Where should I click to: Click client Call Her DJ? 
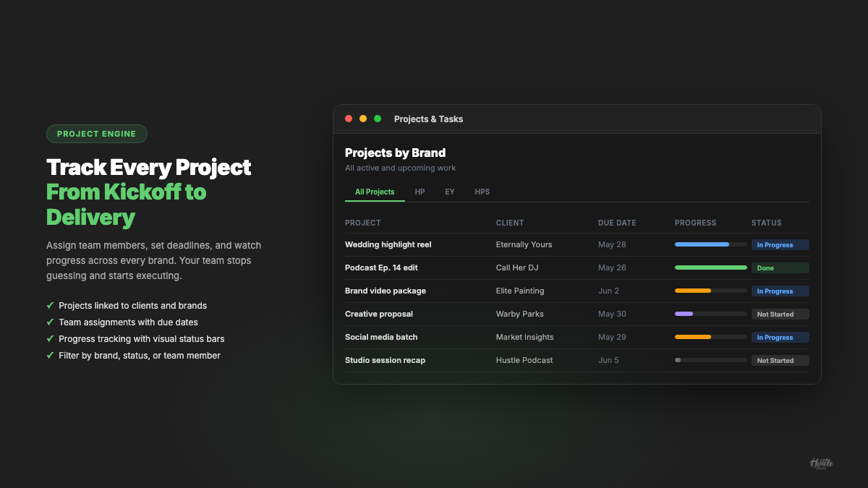(x=518, y=267)
